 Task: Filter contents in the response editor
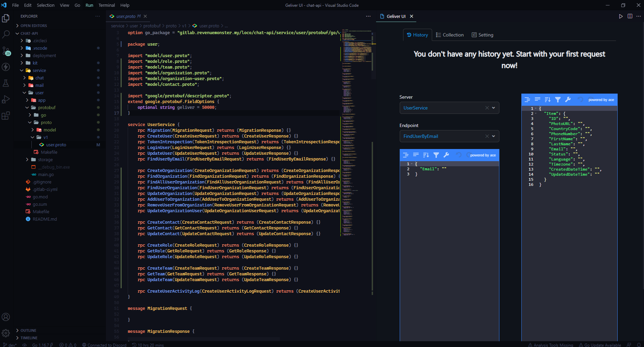[x=558, y=100]
